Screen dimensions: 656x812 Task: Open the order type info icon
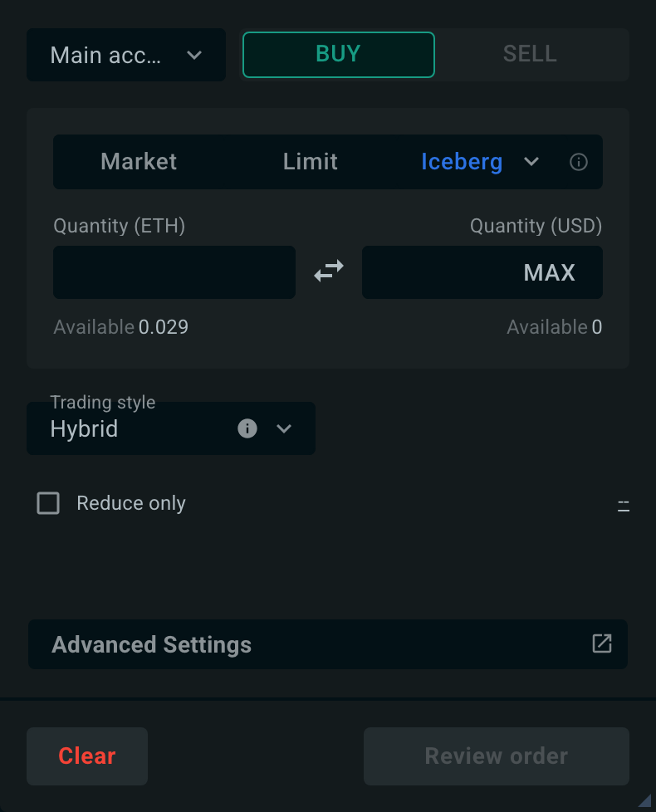click(x=578, y=162)
